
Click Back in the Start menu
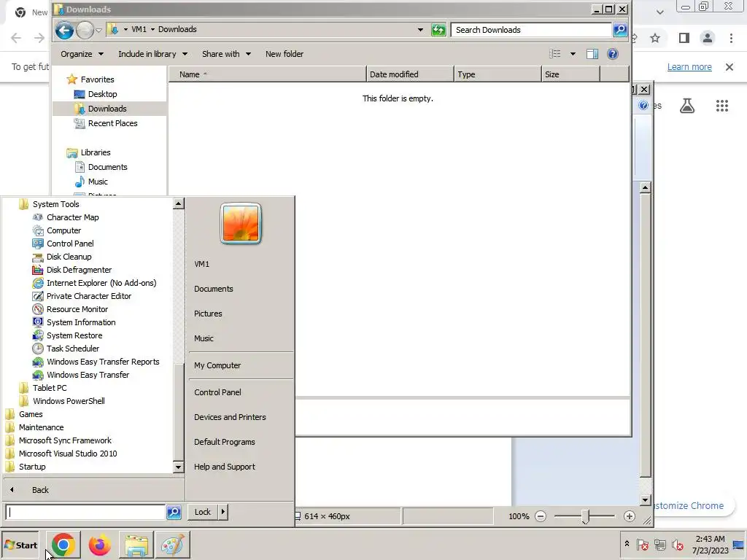tap(40, 490)
